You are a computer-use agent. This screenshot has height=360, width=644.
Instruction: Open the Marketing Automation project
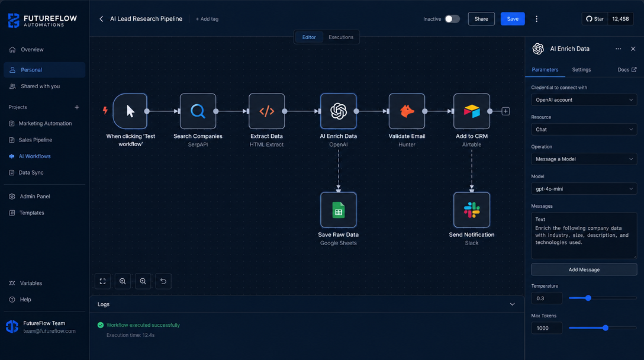[x=44, y=123]
